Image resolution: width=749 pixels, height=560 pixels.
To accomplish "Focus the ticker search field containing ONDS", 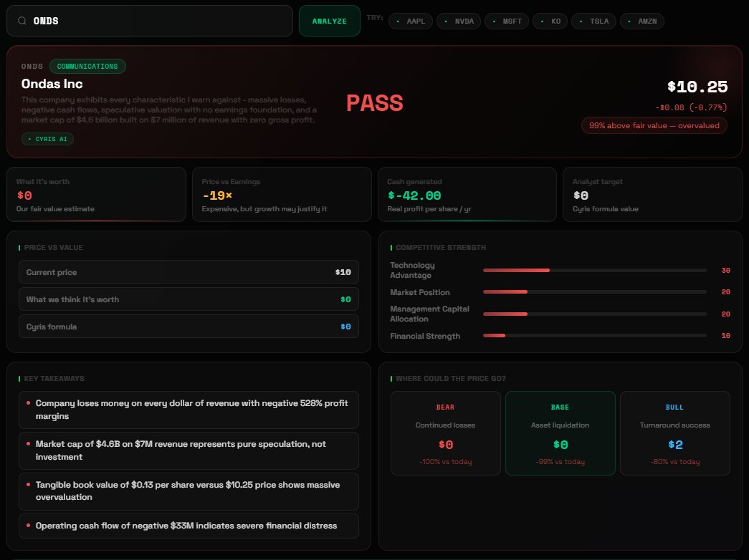I will click(x=150, y=21).
